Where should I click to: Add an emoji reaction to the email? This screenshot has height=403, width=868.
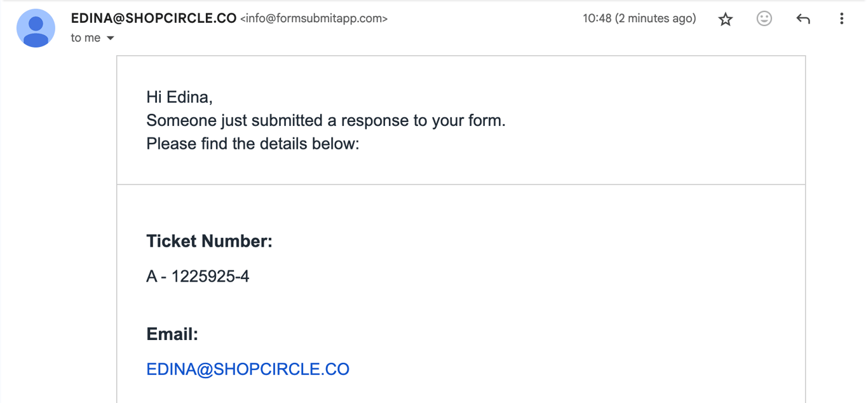click(764, 19)
